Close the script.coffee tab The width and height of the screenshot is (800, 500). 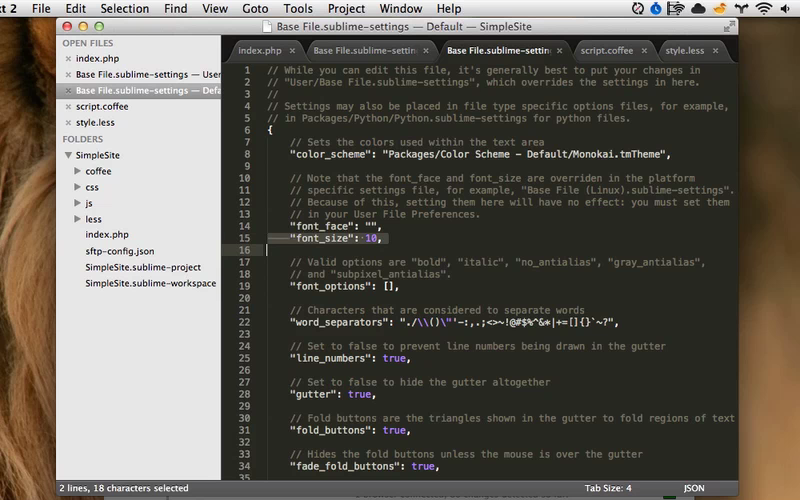pos(644,51)
